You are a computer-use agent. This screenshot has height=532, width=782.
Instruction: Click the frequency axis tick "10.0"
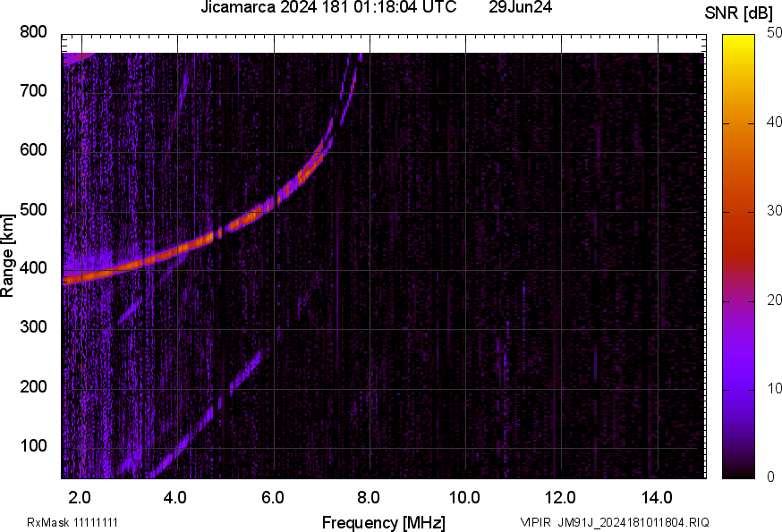(464, 497)
